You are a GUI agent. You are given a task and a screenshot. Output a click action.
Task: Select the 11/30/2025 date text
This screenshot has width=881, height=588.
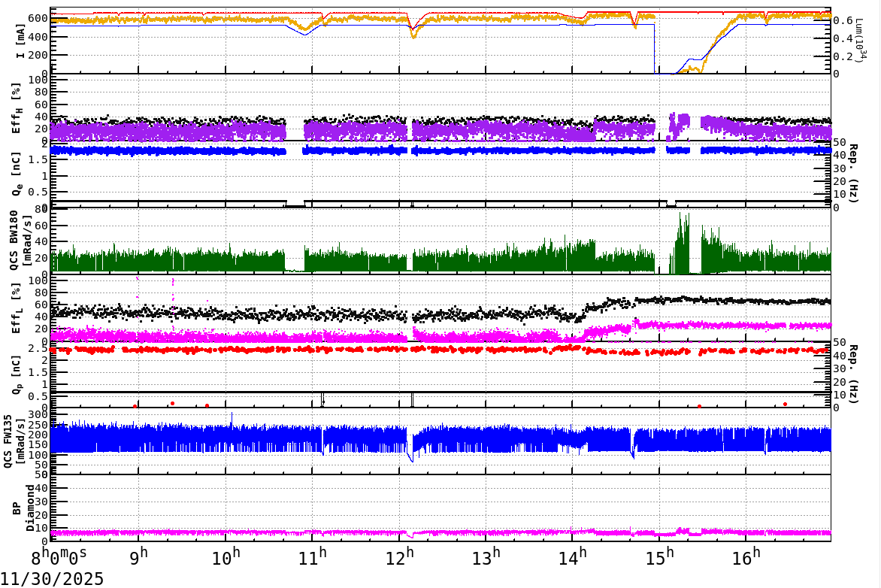coord(50,577)
